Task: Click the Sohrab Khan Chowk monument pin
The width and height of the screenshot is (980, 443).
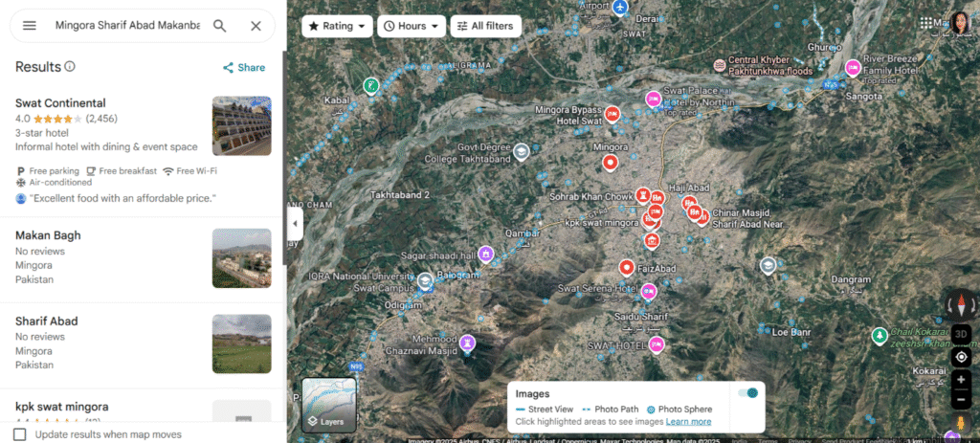Action: (x=642, y=195)
